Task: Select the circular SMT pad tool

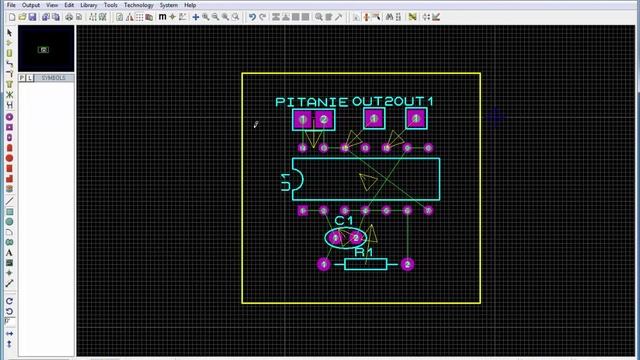Action: point(9,158)
